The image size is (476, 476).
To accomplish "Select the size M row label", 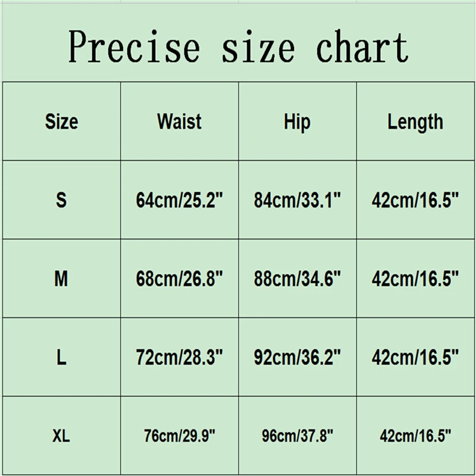I will click(x=61, y=278).
